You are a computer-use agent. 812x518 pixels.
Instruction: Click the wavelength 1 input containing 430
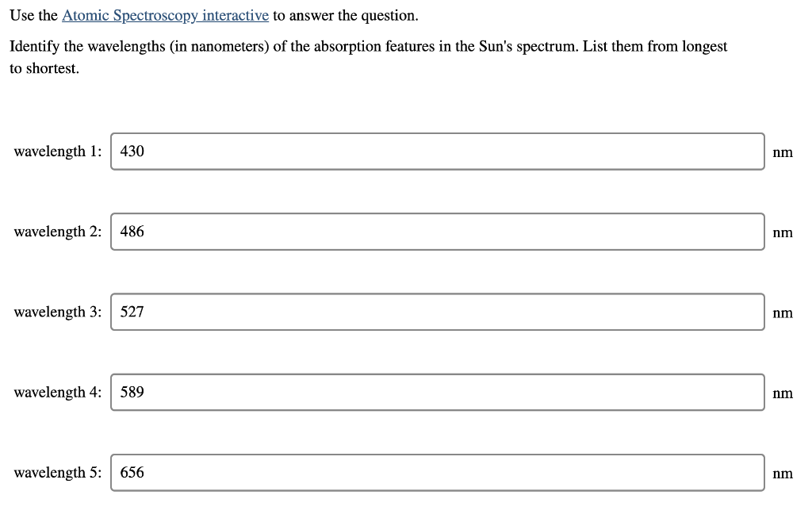(x=436, y=152)
